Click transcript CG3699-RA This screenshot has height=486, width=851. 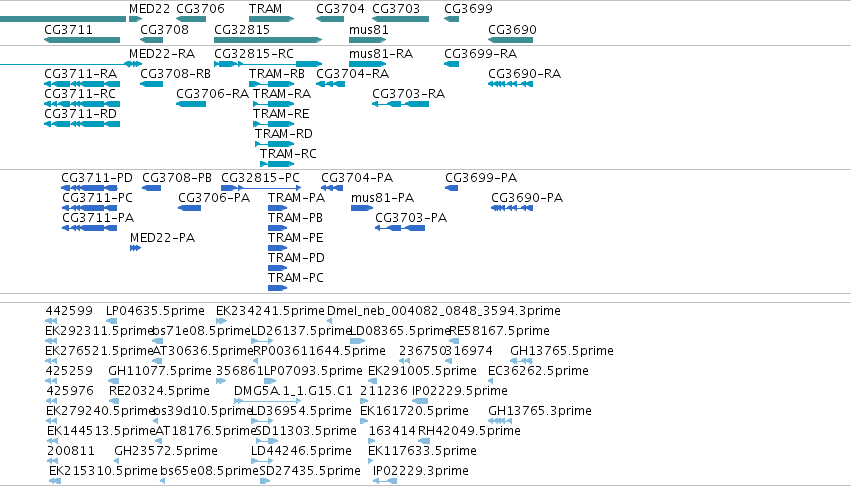[481, 54]
